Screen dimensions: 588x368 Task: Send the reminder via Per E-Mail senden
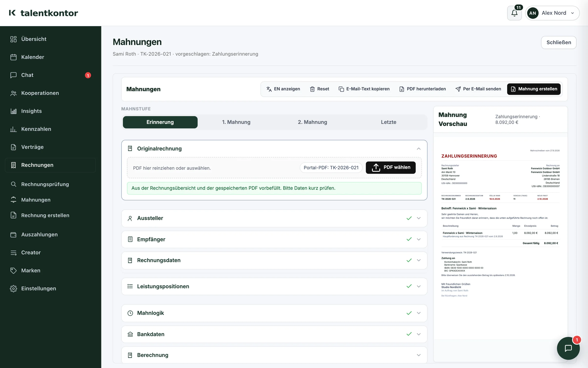478,89
